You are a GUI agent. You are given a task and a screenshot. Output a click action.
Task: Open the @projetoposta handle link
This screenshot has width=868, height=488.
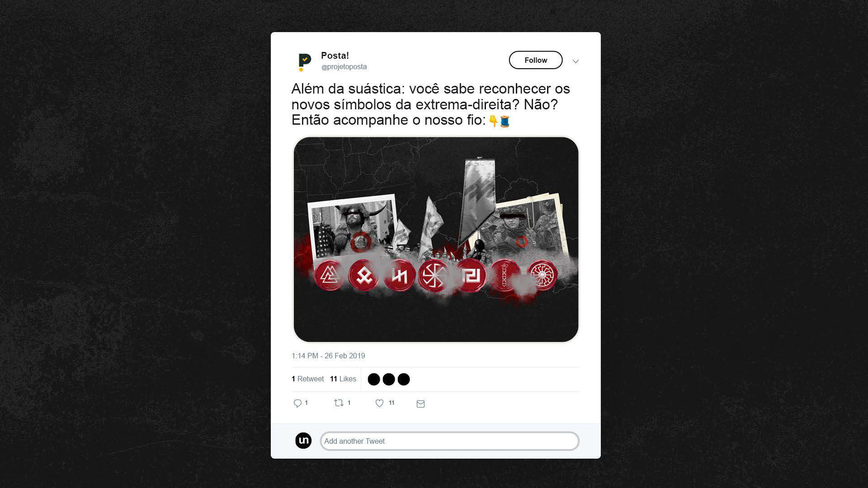[x=344, y=67]
